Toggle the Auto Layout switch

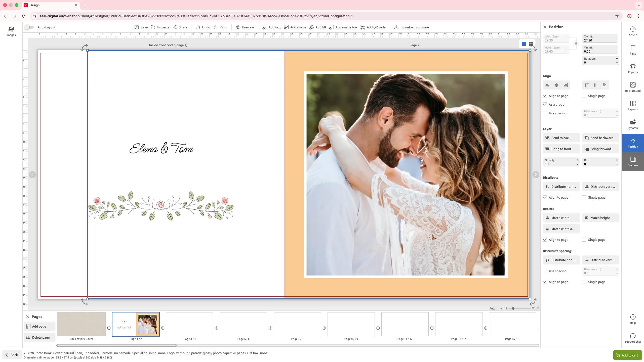[29, 27]
